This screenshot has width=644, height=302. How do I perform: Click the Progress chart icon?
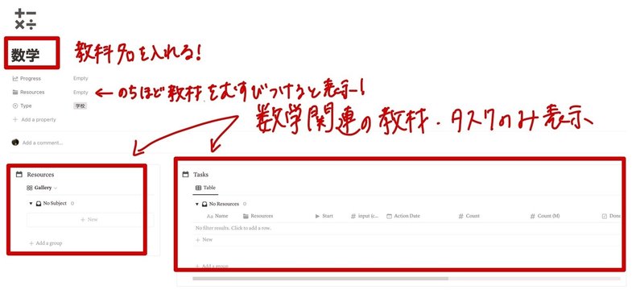click(x=15, y=78)
